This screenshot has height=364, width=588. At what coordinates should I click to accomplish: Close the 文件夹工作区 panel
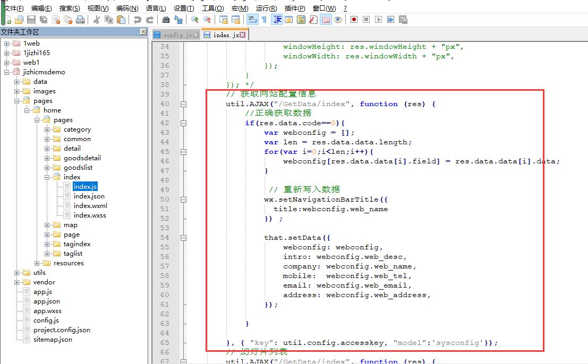coord(143,32)
